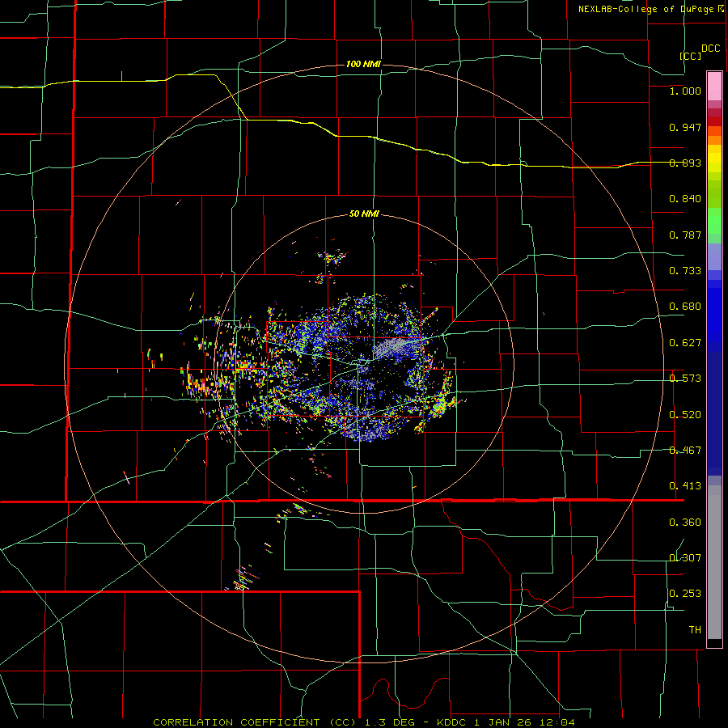
Task: Click the [CC] product label above the scale
Action: coord(691,56)
